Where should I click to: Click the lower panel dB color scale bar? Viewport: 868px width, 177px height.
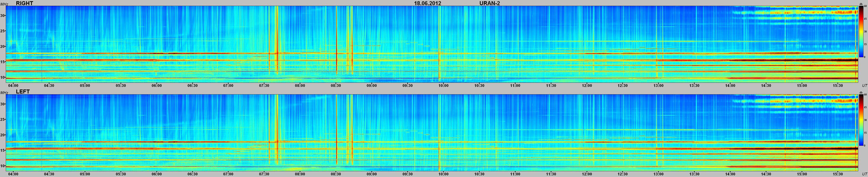click(860, 120)
